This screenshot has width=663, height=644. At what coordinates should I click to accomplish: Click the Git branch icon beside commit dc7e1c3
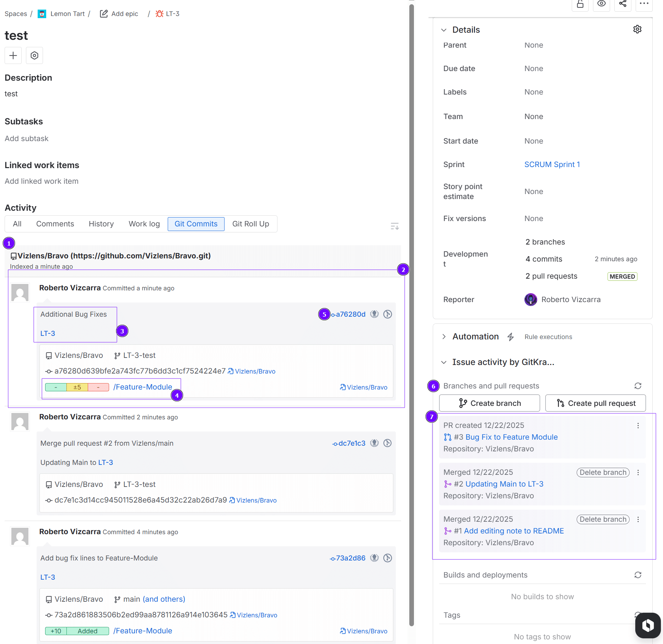[388, 443]
